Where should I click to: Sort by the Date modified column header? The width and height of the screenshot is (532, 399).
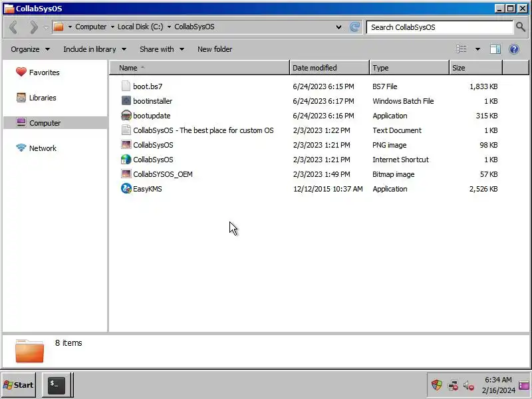tap(330, 68)
